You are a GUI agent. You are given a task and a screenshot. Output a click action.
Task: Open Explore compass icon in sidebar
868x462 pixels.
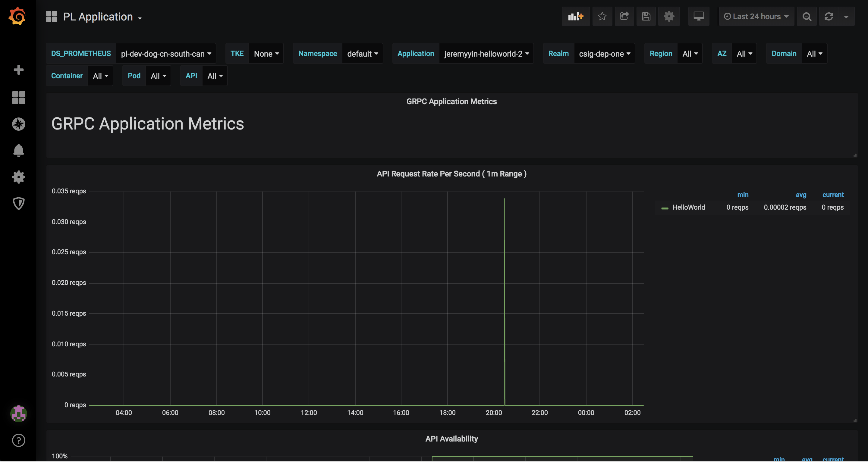coord(18,124)
